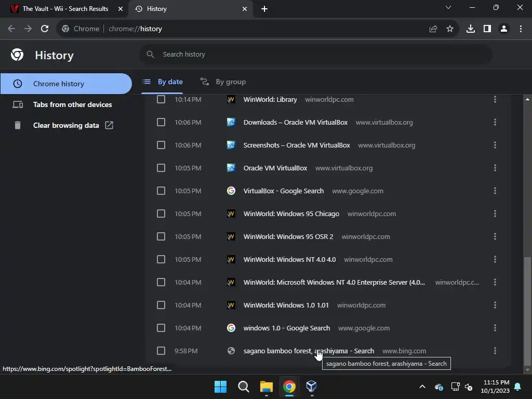The width and height of the screenshot is (532, 399).
Task: Click the muted volume tray icon
Action: pos(469,387)
